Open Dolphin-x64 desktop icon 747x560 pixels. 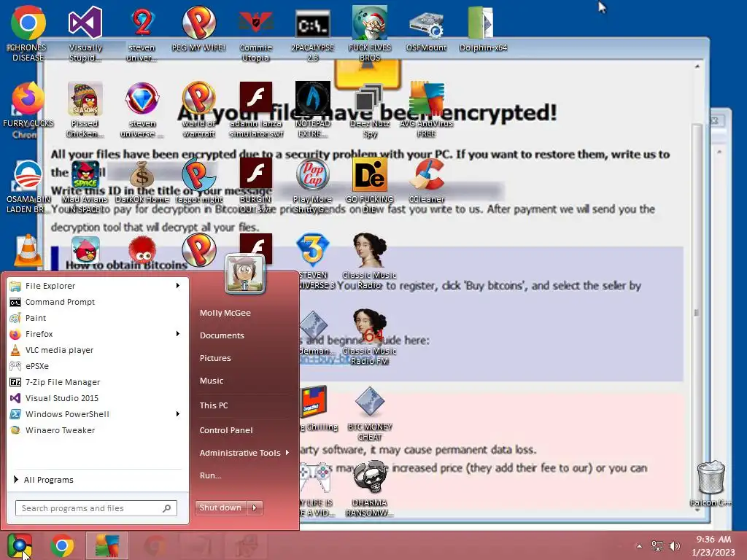tap(483, 28)
